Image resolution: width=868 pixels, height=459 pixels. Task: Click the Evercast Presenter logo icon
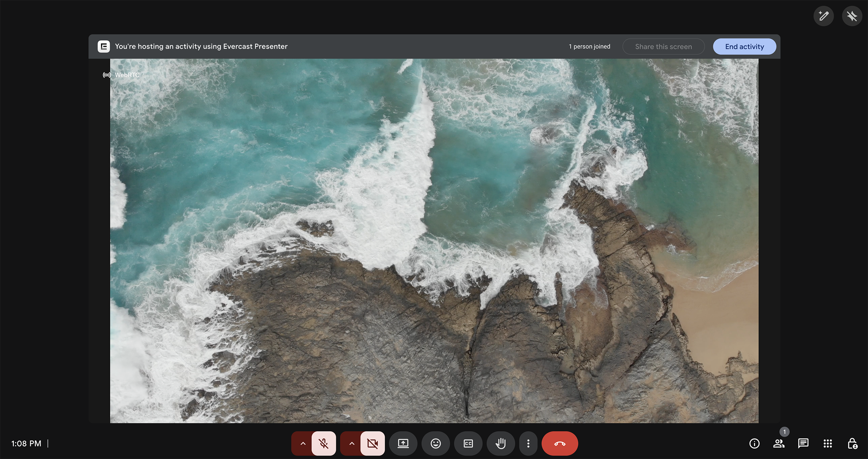coord(104,46)
